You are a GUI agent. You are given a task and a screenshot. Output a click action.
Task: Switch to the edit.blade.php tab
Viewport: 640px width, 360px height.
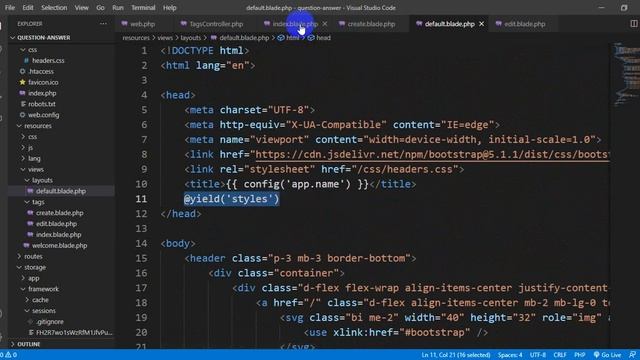point(524,24)
